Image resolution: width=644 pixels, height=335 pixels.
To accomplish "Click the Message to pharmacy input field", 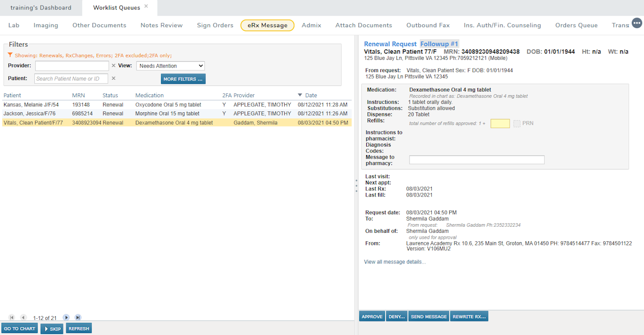I will point(476,159).
